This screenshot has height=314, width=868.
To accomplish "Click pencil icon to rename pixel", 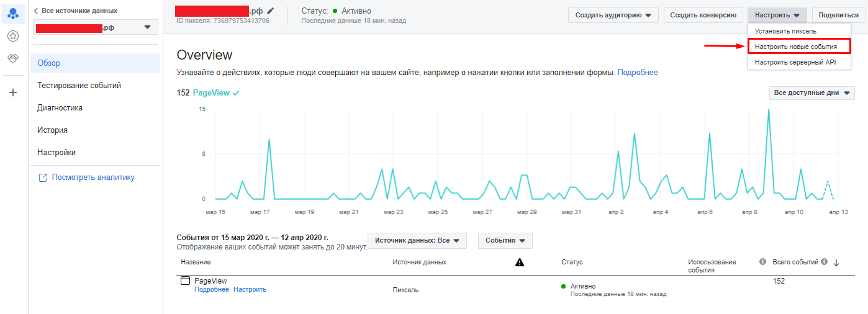I will [x=270, y=11].
